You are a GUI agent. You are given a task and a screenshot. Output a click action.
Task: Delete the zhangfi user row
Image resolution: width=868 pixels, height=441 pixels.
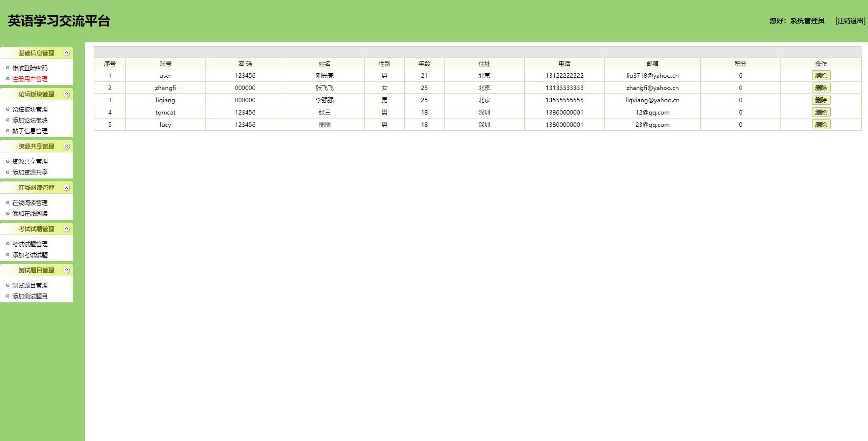pos(821,88)
